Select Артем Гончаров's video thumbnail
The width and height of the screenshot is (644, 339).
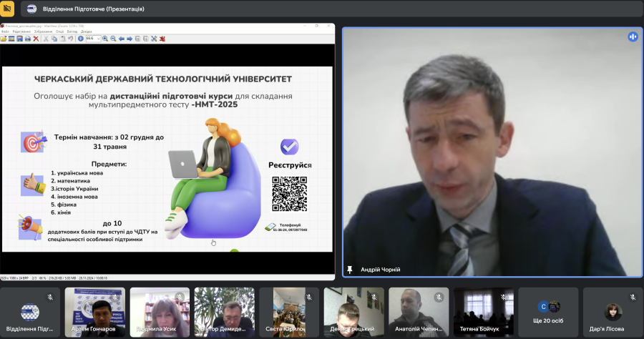pos(94,312)
